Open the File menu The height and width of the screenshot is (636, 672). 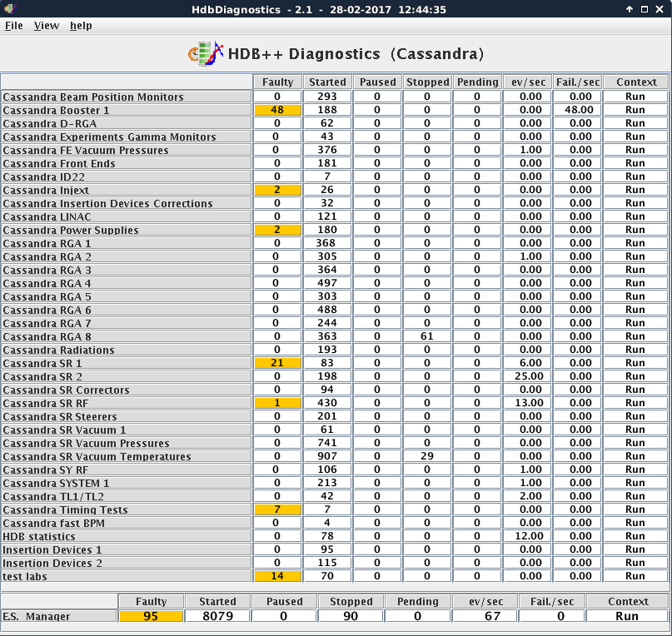(13, 26)
